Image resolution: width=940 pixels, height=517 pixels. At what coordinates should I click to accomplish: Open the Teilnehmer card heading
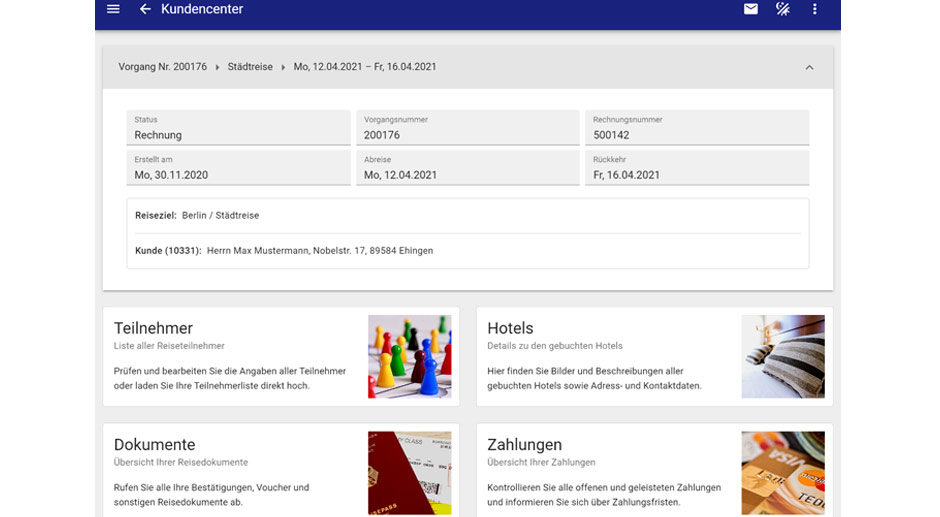(x=153, y=328)
